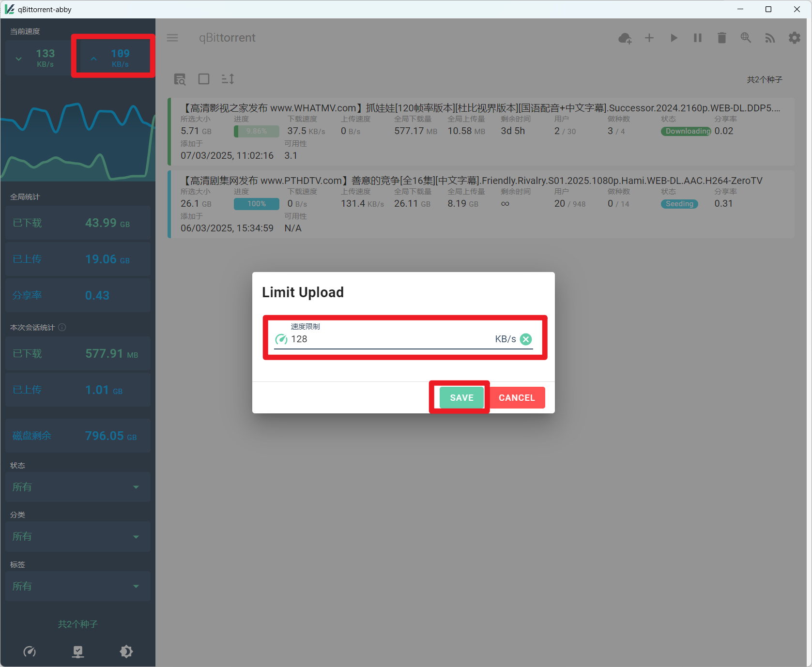Expand the 状态 filter dropdown

coord(78,487)
